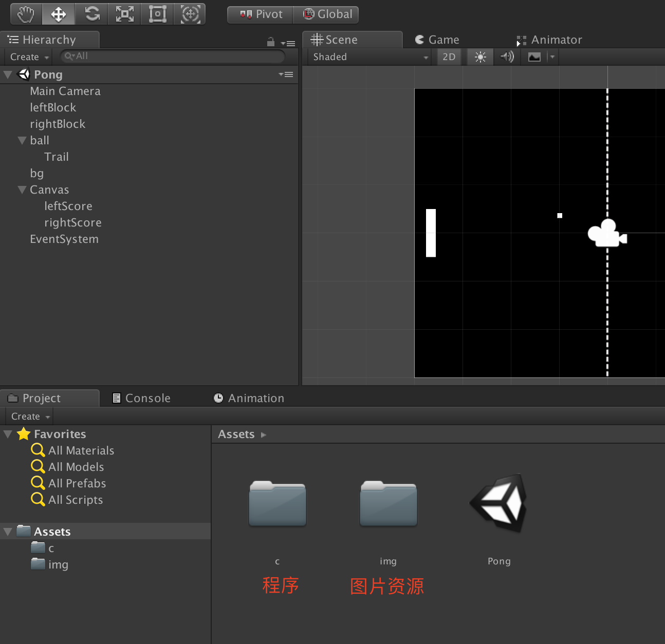Collapse the ball object in the Hierarchy
This screenshot has width=665, height=644.
(22, 140)
